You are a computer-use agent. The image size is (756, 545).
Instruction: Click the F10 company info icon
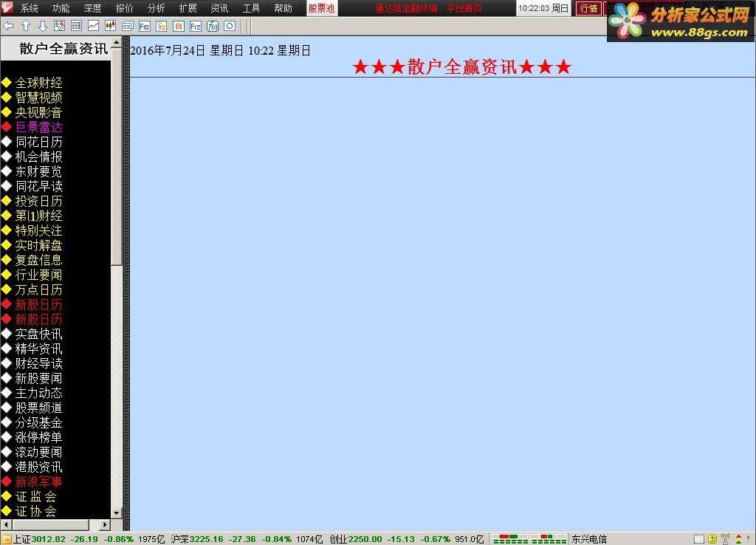(x=144, y=26)
